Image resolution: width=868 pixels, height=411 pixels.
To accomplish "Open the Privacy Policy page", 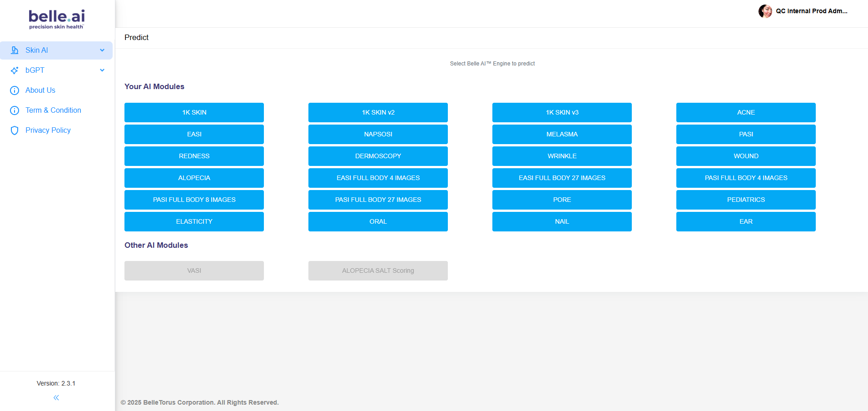I will [x=48, y=130].
